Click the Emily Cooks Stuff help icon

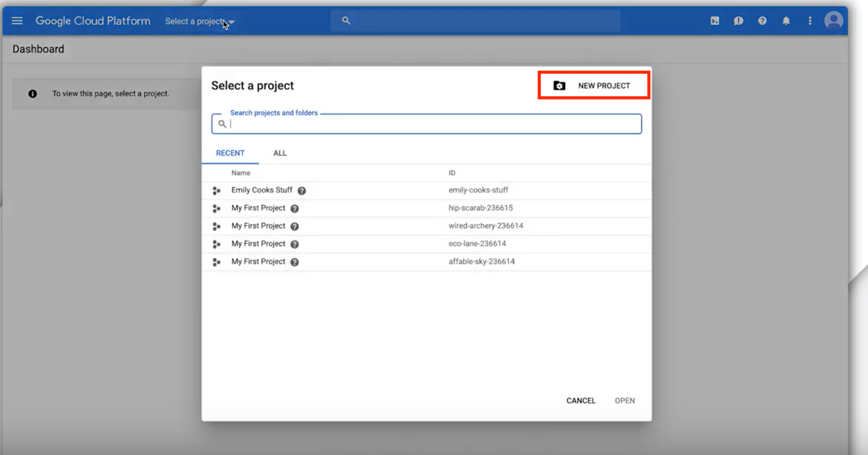(302, 191)
